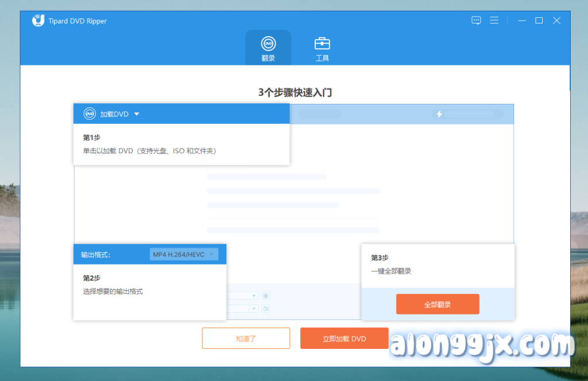Click the 立即加载 DVD button
This screenshot has height=381, width=588.
(344, 339)
